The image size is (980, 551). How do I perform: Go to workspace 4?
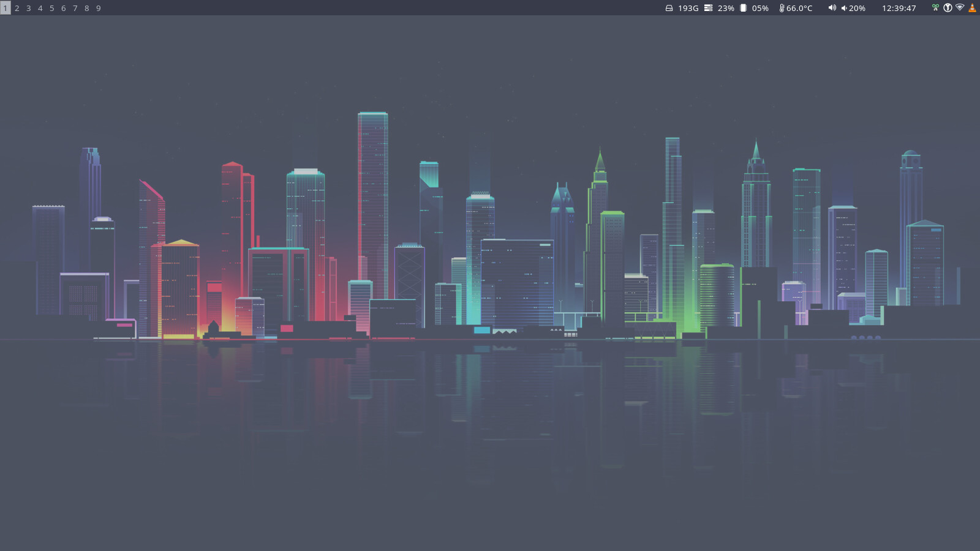pyautogui.click(x=40, y=8)
